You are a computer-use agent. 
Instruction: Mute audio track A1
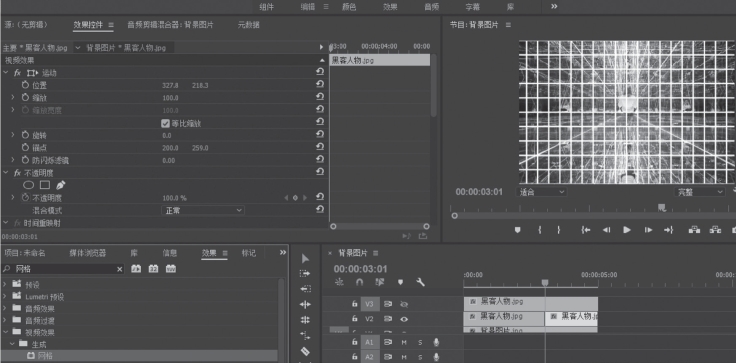404,343
